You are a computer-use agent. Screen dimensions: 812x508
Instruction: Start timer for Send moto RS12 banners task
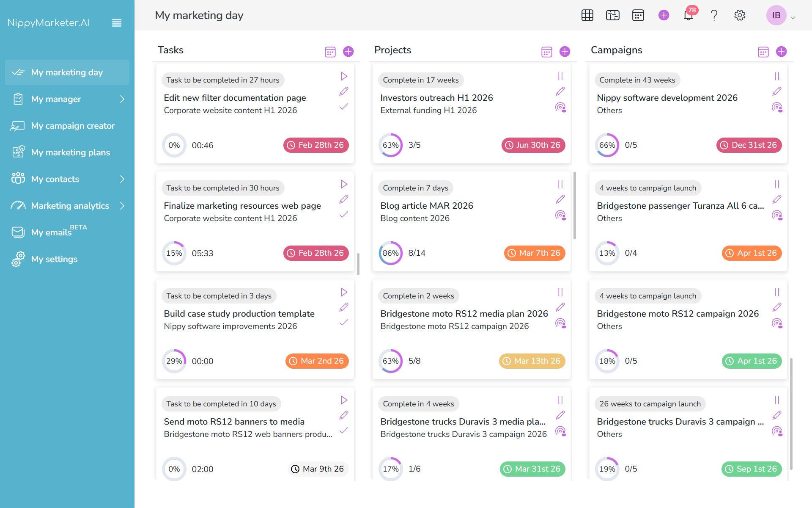click(344, 400)
